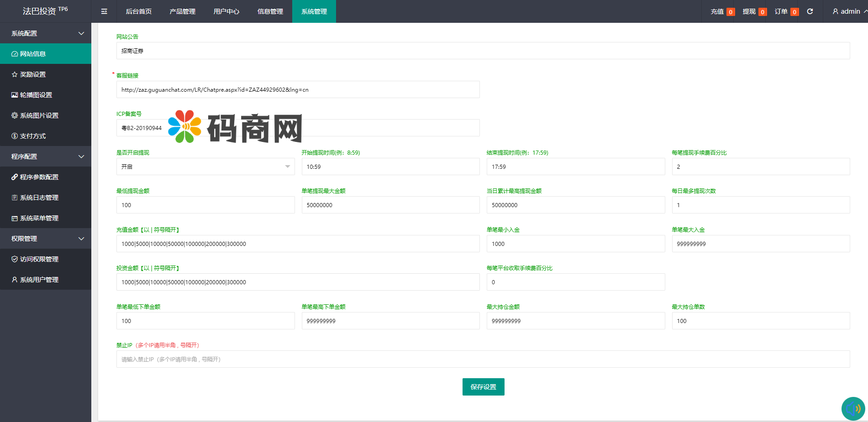Click the sidebar collapse hamburger icon
This screenshot has width=868, height=422.
pyautogui.click(x=104, y=11)
